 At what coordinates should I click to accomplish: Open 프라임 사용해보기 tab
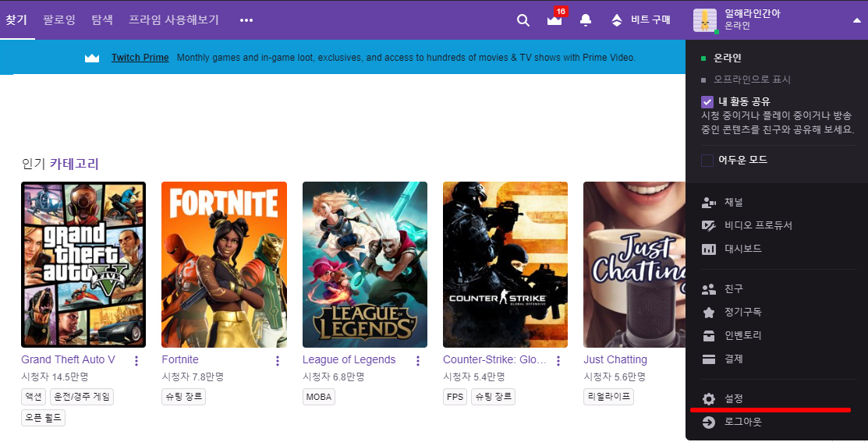pyautogui.click(x=174, y=20)
